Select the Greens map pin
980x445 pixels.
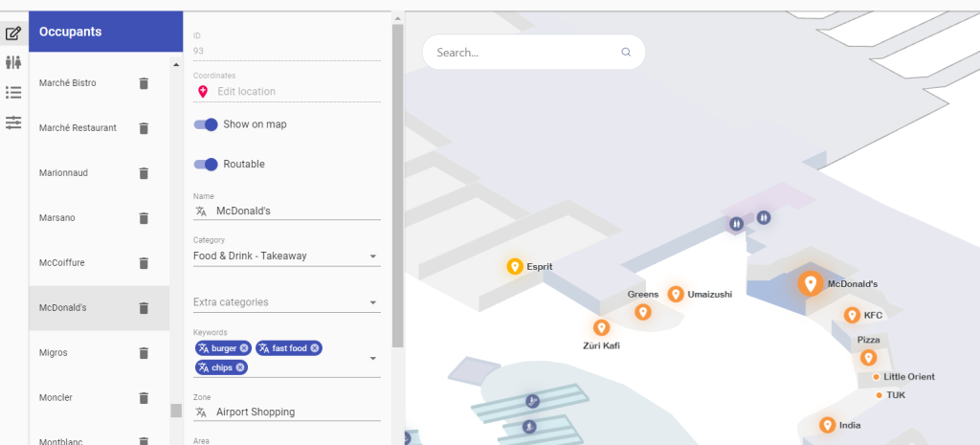(642, 312)
